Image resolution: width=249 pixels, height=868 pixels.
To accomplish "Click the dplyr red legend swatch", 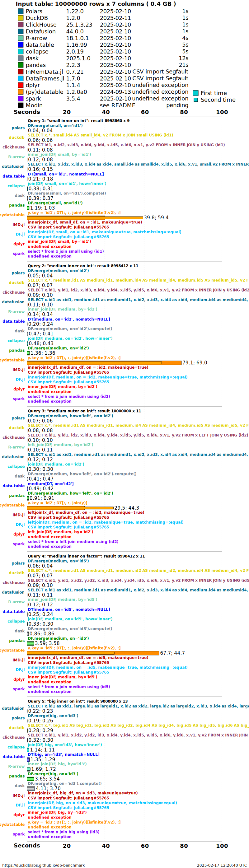I will click(x=21, y=85).
